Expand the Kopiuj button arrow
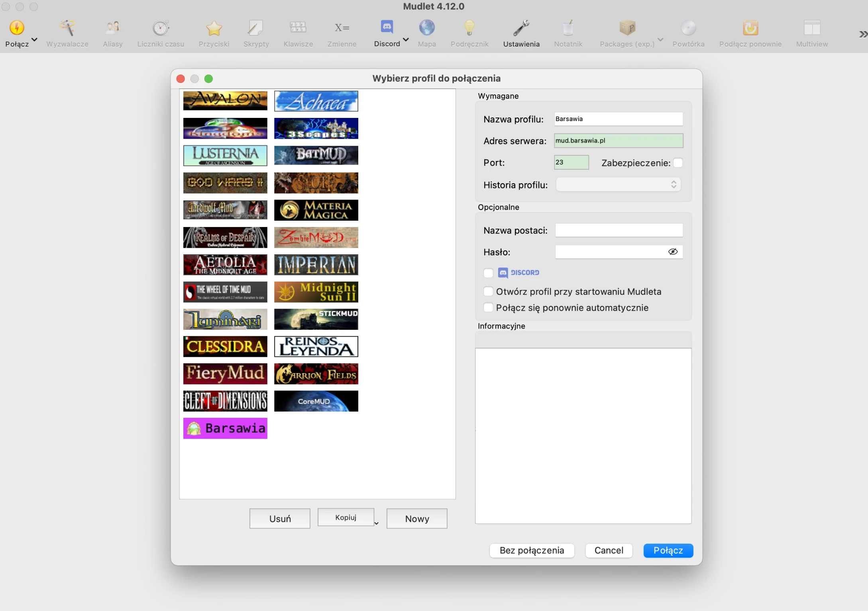 click(376, 523)
